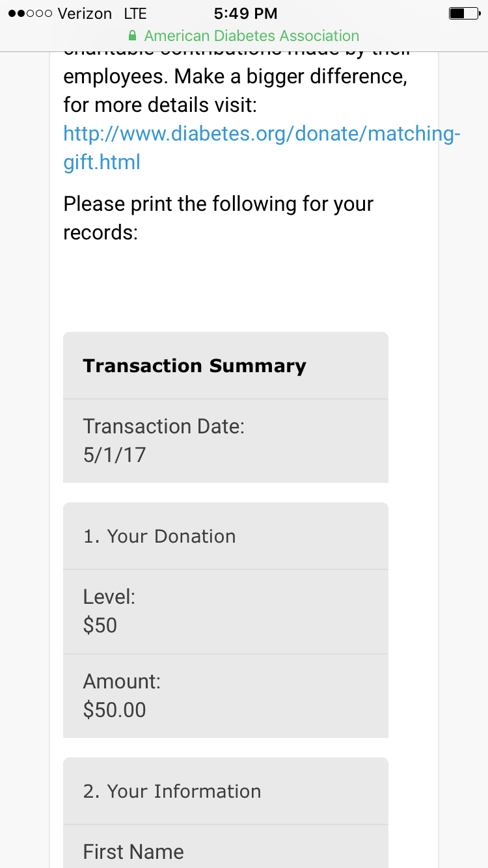This screenshot has height=868, width=488.
Task: Click the First Name label
Action: pos(133,852)
